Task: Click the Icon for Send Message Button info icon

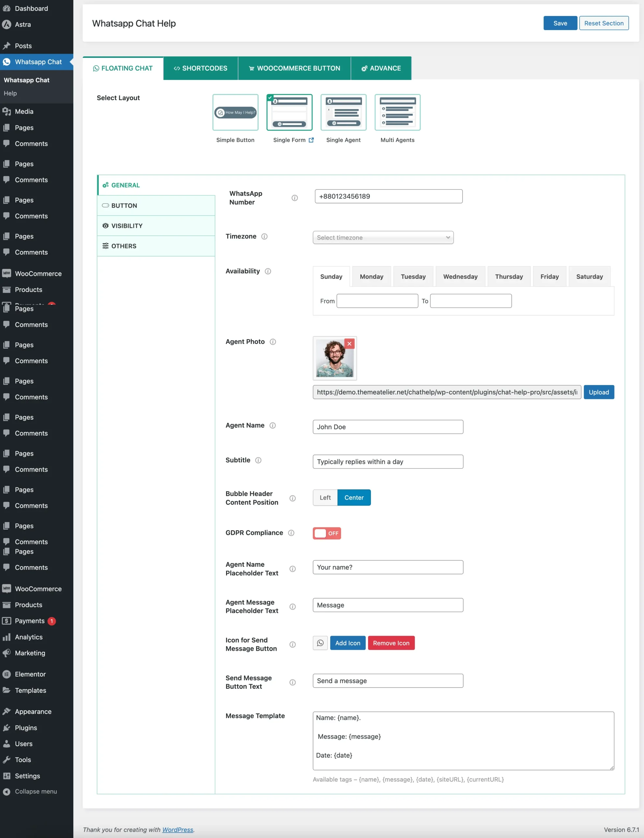Action: click(x=293, y=645)
